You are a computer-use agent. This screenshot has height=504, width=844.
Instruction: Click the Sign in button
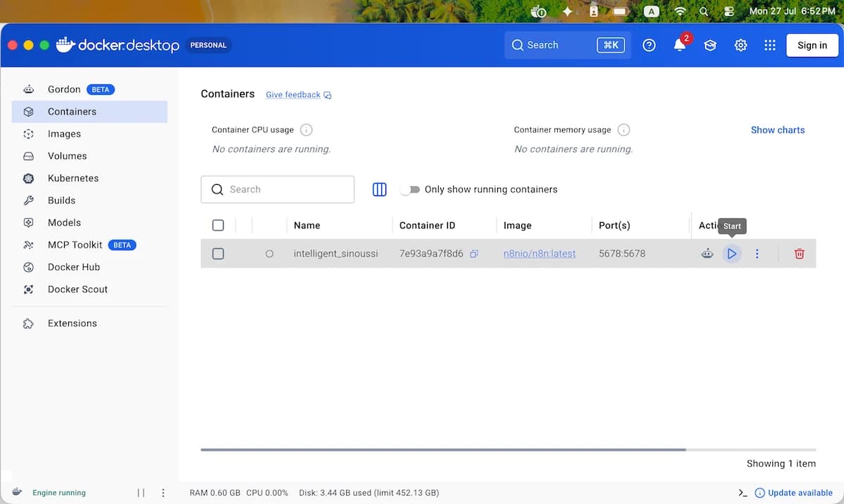pyautogui.click(x=812, y=45)
